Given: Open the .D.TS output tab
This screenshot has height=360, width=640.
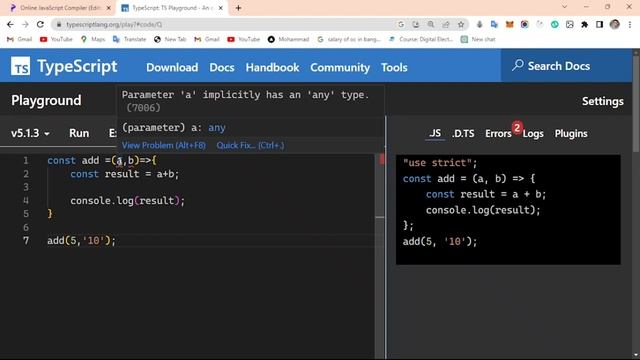Looking at the screenshot, I should pos(463,133).
